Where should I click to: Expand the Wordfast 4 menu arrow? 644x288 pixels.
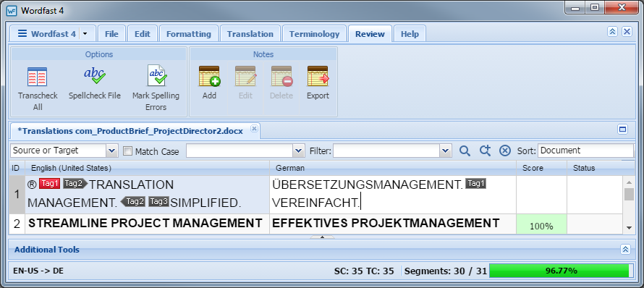click(85, 34)
